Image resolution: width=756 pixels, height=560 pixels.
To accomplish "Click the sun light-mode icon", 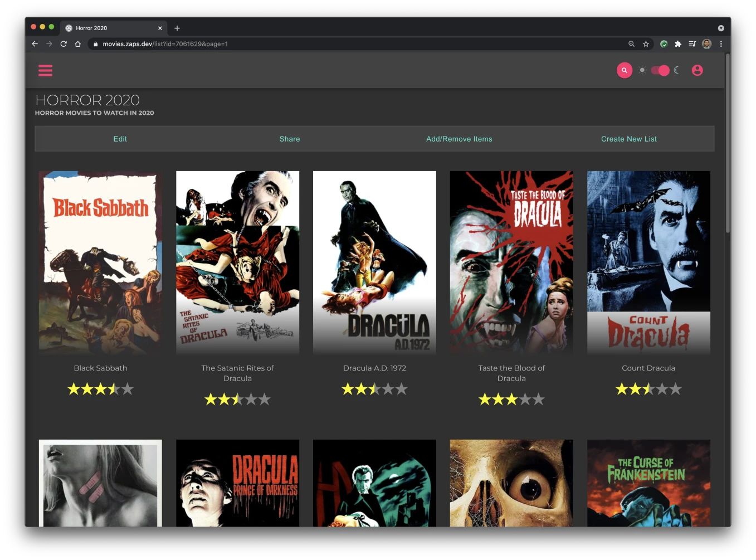I will click(642, 70).
